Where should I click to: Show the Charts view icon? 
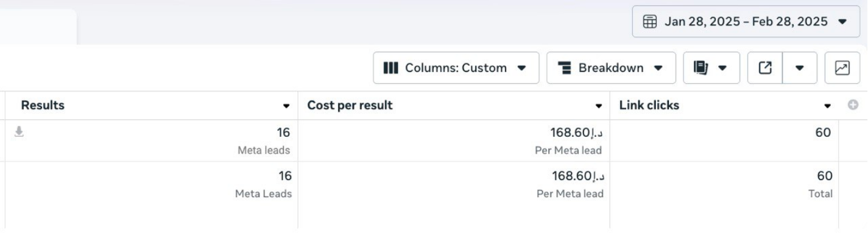(842, 68)
